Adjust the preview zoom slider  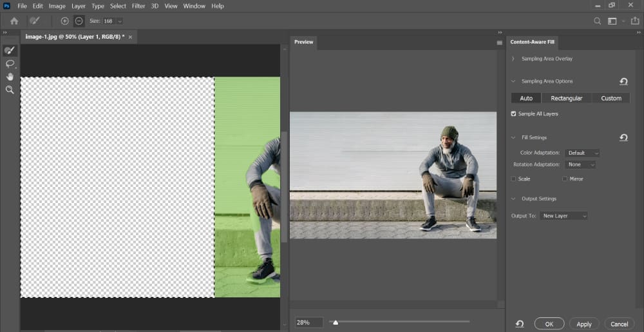click(x=336, y=322)
